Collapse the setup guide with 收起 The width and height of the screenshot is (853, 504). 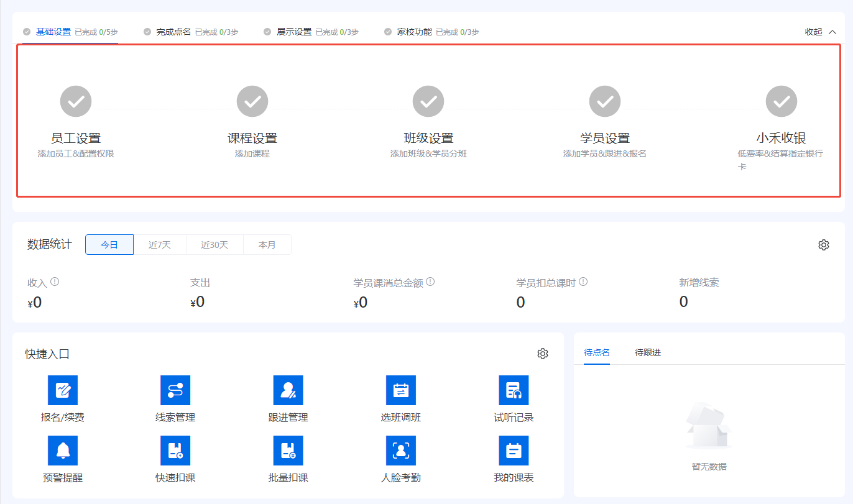[820, 32]
